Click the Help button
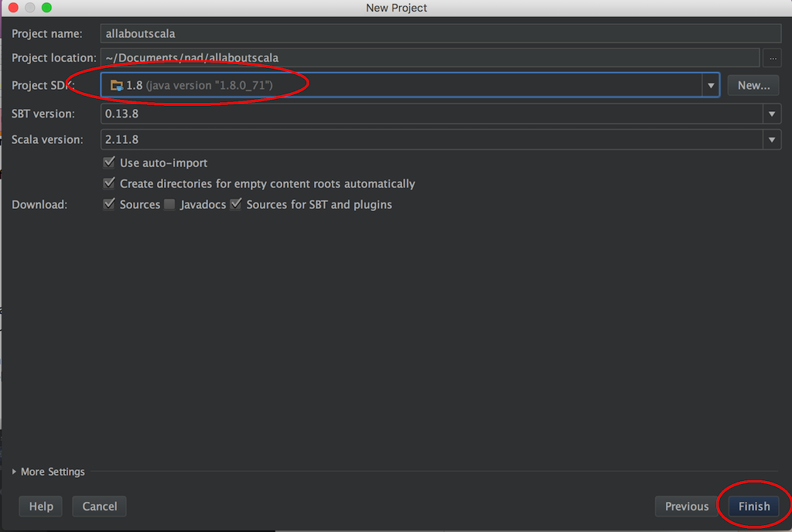Screen dimensions: 792x532 point(41,506)
